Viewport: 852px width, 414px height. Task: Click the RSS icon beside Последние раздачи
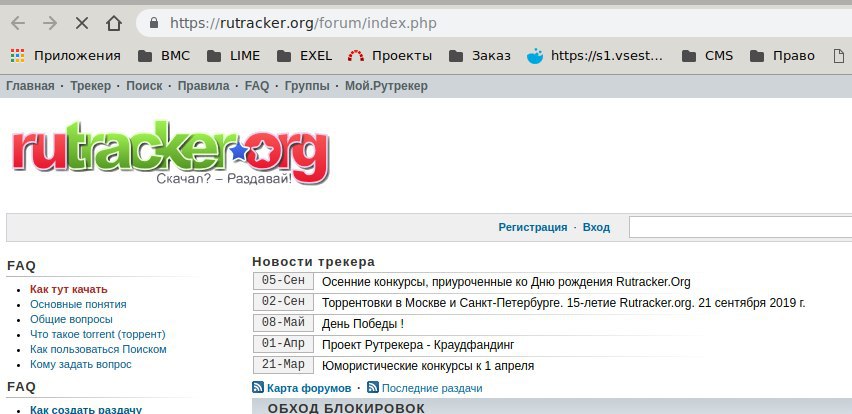[x=373, y=387]
